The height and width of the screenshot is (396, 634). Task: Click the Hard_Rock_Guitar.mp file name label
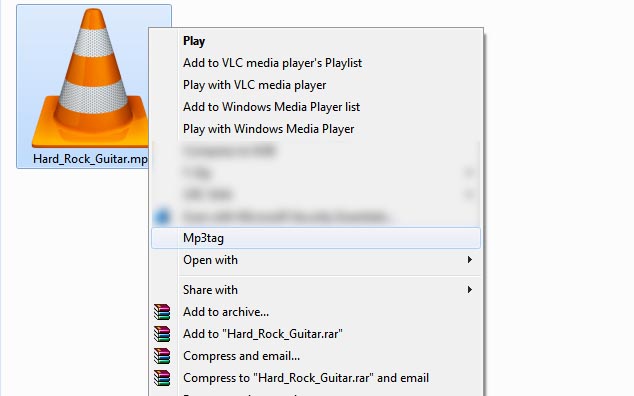point(90,159)
